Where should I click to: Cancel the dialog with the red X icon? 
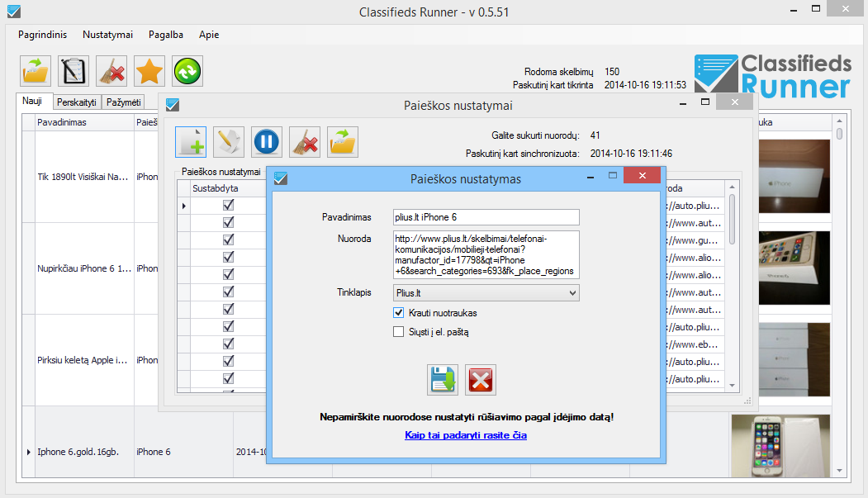(x=481, y=380)
